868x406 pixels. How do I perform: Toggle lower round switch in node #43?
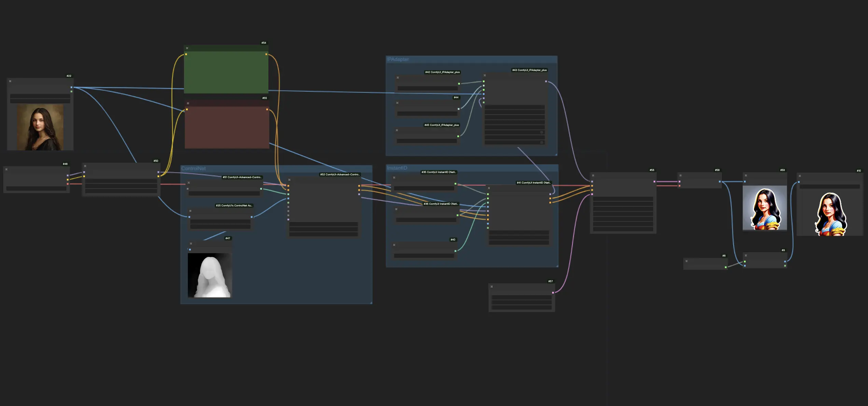[542, 143]
